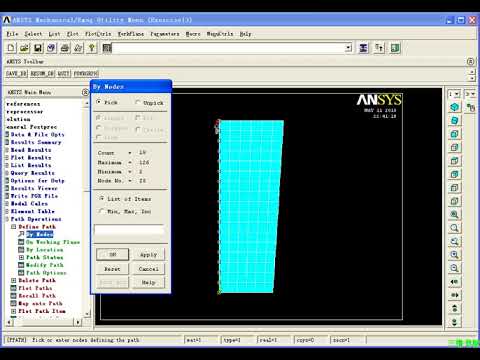Click Help in By Nodes dialog
The height and width of the screenshot is (360, 480).
pyautogui.click(x=148, y=283)
